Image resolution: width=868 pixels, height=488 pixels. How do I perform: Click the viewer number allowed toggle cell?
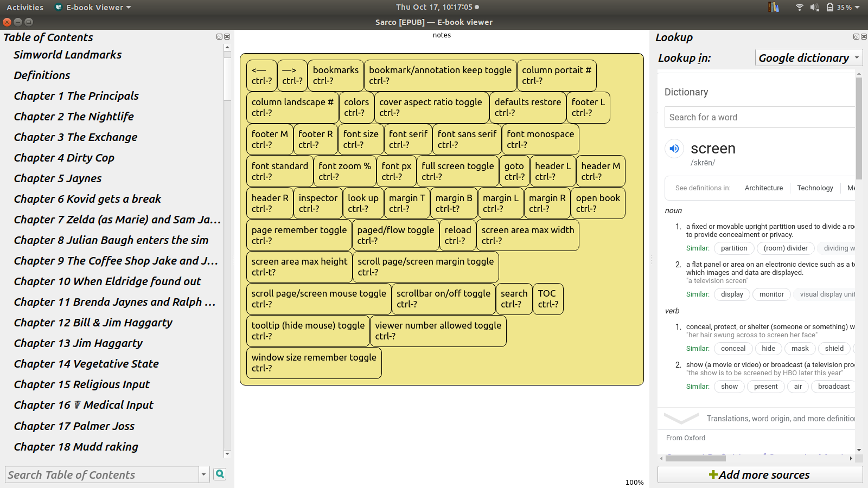(x=438, y=331)
